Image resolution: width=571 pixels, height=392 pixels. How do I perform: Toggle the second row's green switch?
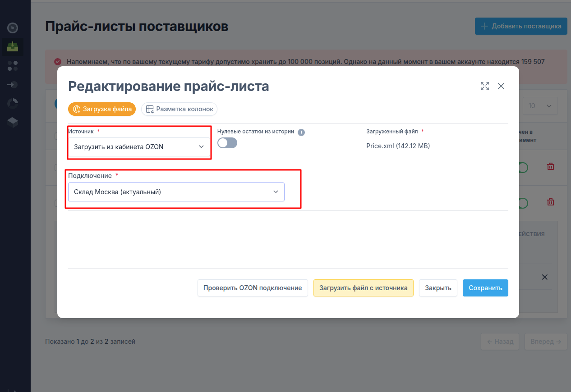tap(523, 203)
